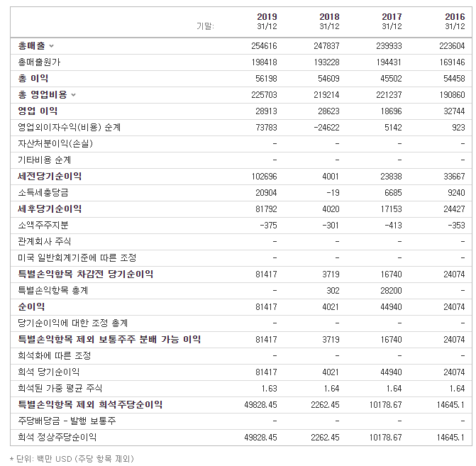Select 2016 영업 이익 value 32744
Viewport: 476px width, 466px height.
pyautogui.click(x=454, y=111)
